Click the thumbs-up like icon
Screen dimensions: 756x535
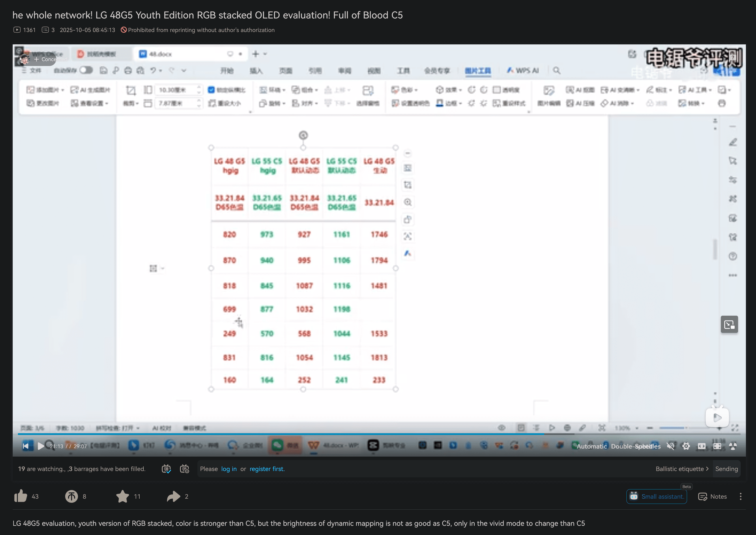[x=21, y=496]
